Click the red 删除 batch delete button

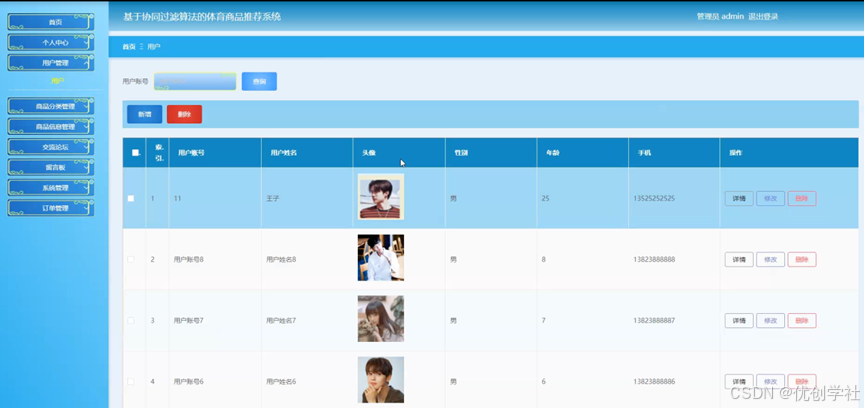click(x=184, y=114)
